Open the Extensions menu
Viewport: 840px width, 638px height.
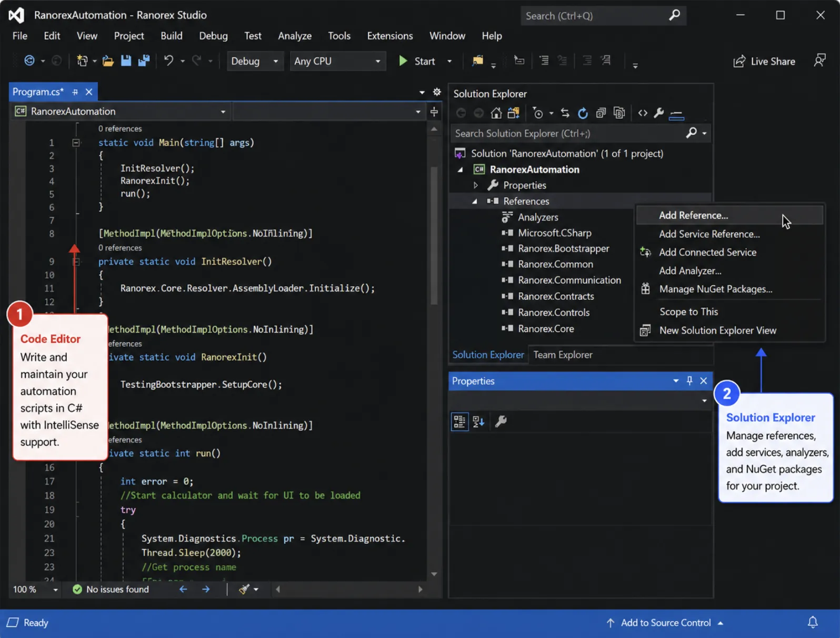[x=390, y=36]
